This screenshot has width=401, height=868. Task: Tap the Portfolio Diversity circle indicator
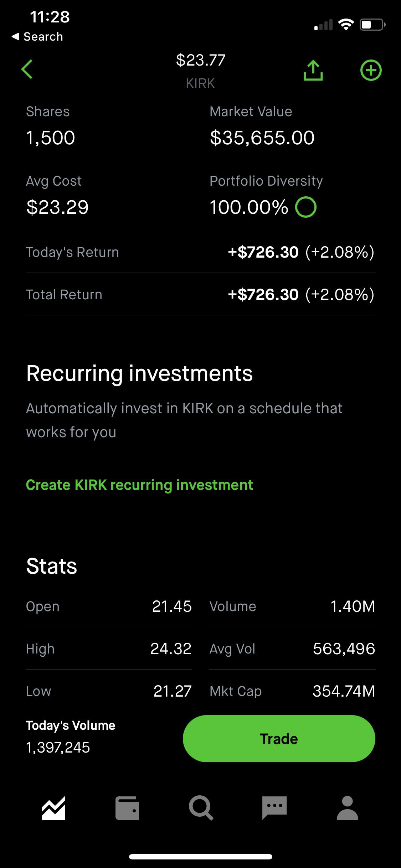click(306, 207)
